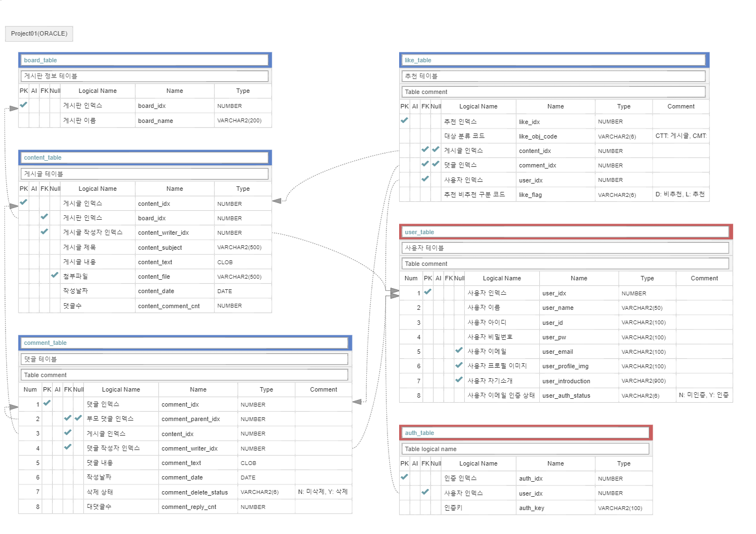Screen dimensions: 756x534
Task: Toggle PK check for board_idx row
Action: click(23, 105)
